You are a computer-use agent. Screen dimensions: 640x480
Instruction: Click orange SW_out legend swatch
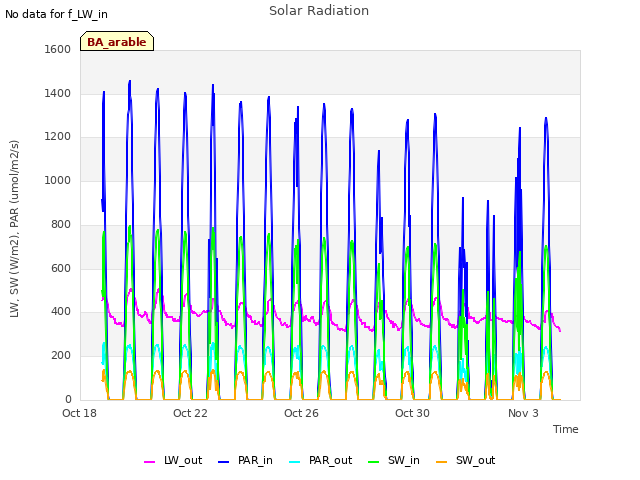pos(442,462)
